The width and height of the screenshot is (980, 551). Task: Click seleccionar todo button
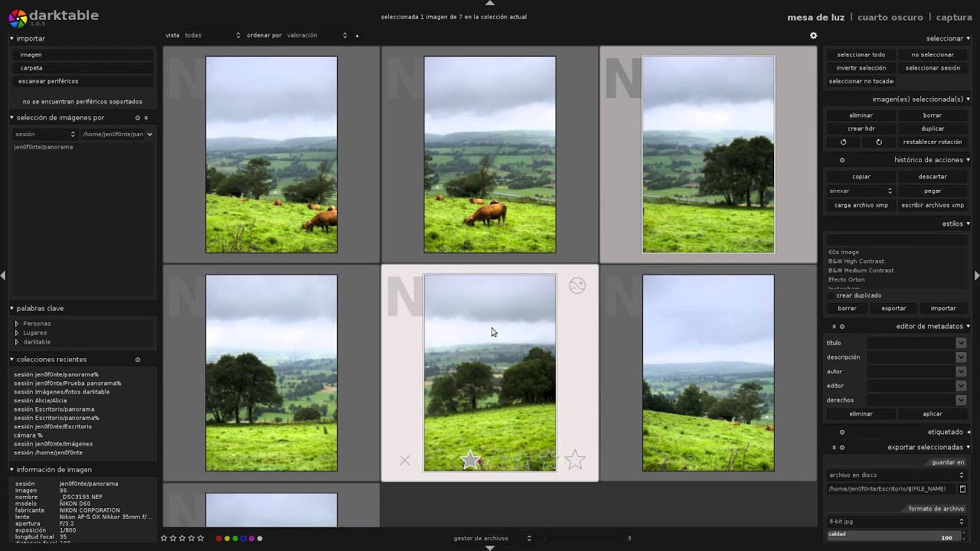[x=861, y=54]
